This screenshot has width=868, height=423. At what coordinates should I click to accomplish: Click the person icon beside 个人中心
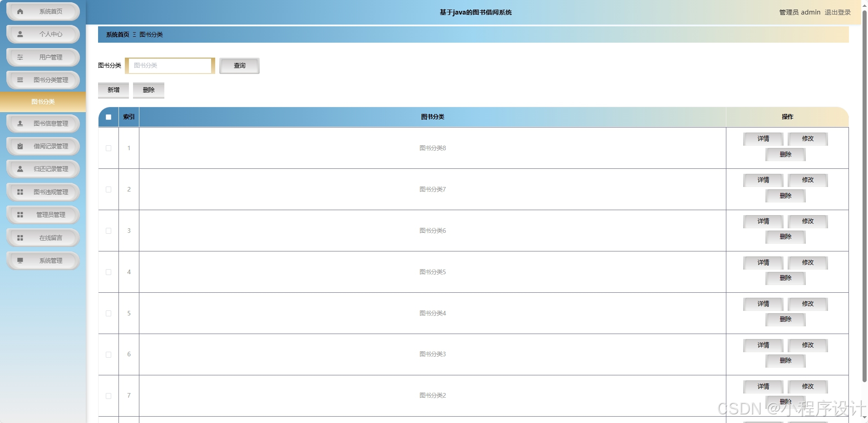[20, 34]
